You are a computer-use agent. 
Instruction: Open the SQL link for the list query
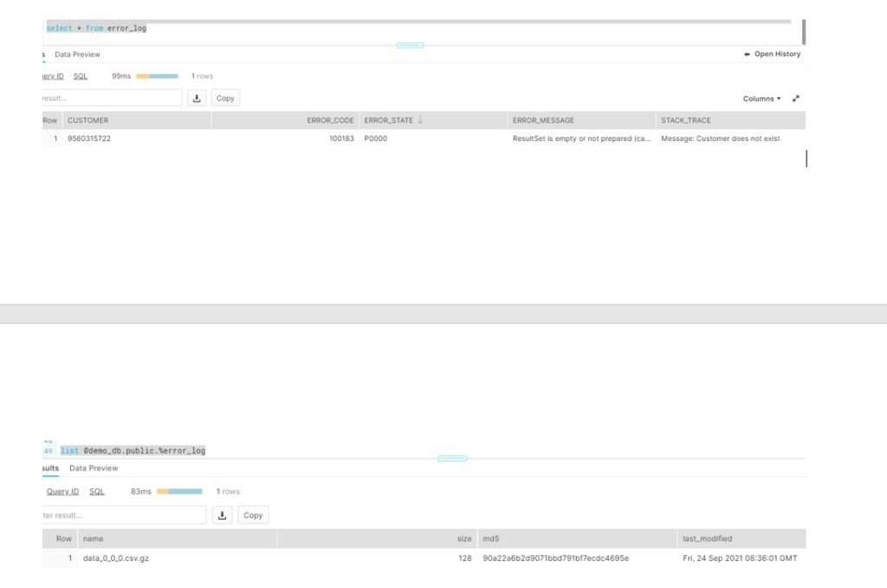coord(96,491)
